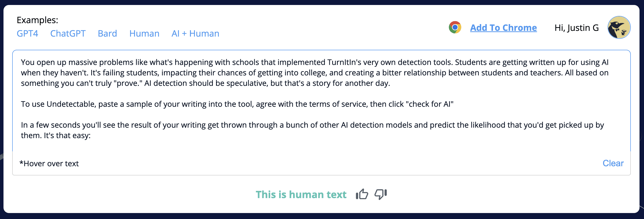Choose the Human example
The width and height of the screenshot is (644, 219).
pos(144,33)
